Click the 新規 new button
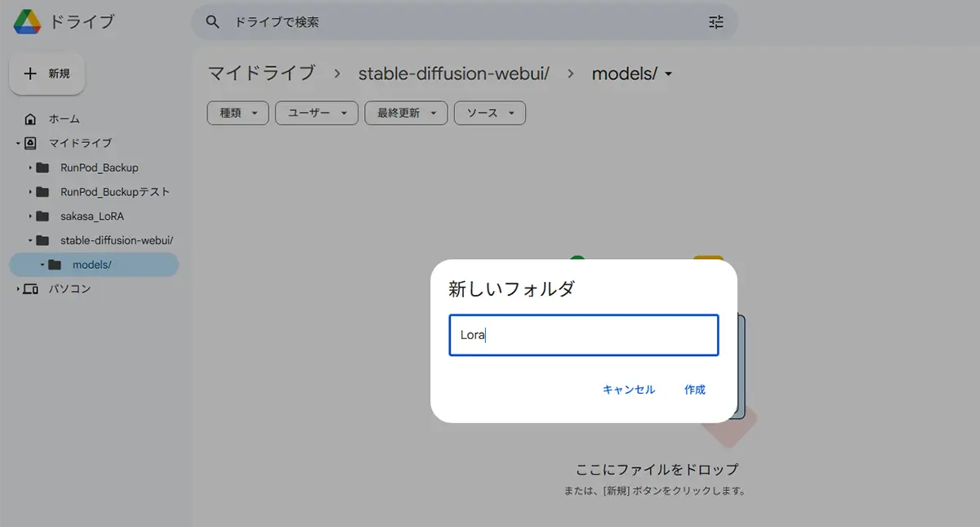Image resolution: width=980 pixels, height=527 pixels. click(47, 74)
